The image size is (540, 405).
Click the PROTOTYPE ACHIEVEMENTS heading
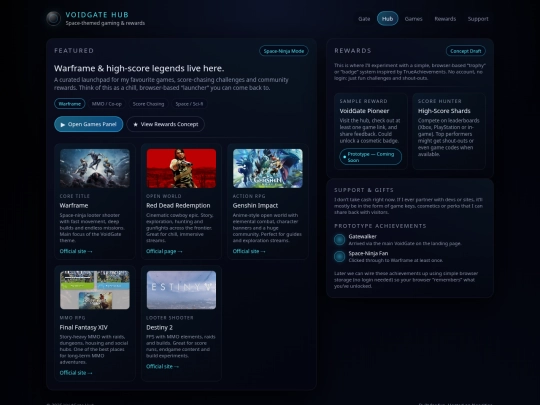point(380,226)
